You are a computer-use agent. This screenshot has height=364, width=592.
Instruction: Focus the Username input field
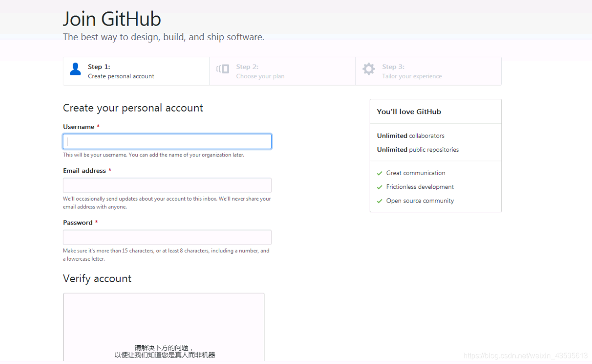tap(167, 141)
